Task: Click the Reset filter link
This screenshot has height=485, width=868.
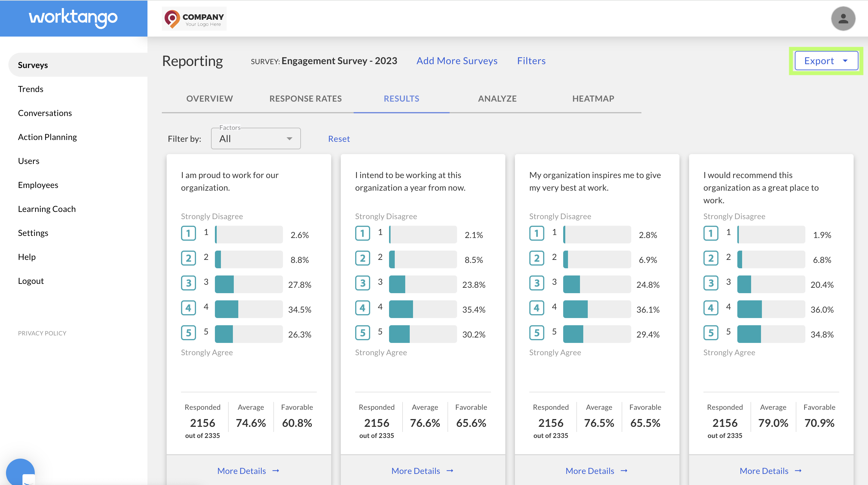Action: (x=339, y=139)
